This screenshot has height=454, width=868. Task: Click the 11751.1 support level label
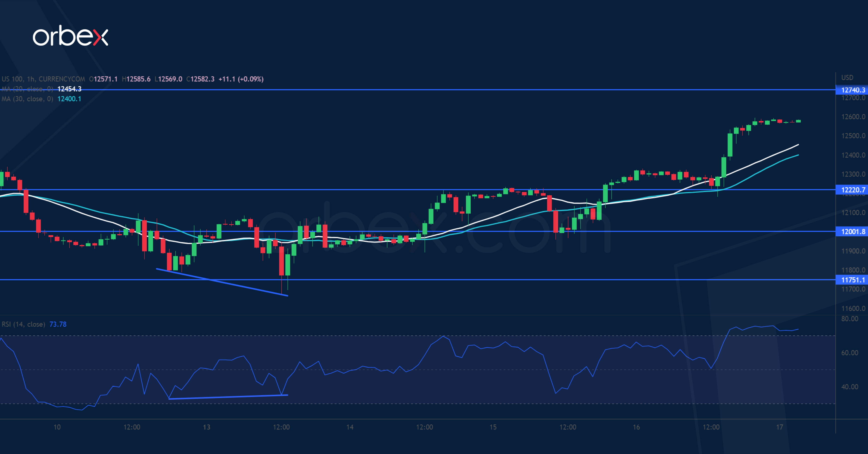[x=852, y=280]
